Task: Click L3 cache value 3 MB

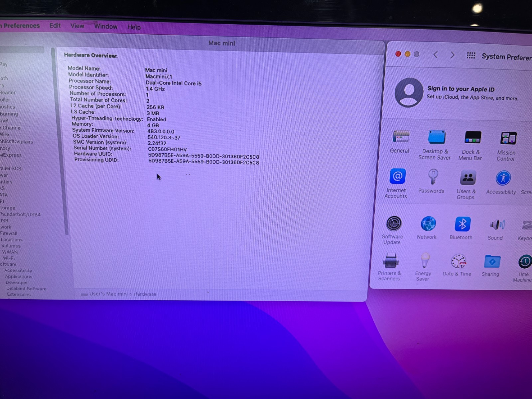Action: coord(153,113)
